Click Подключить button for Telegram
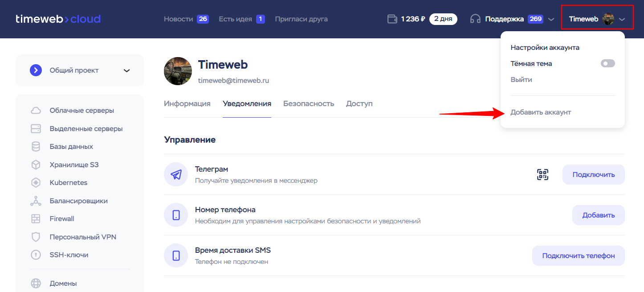Viewport: 644px width, 292px height. pyautogui.click(x=593, y=175)
